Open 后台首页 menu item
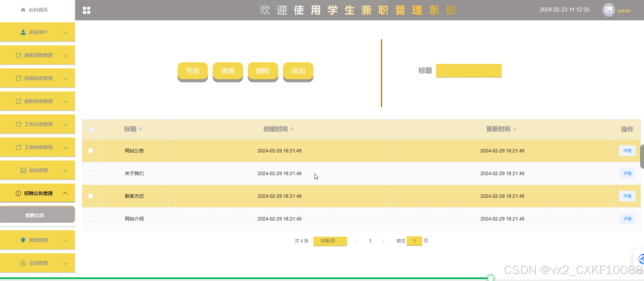 pos(37,10)
